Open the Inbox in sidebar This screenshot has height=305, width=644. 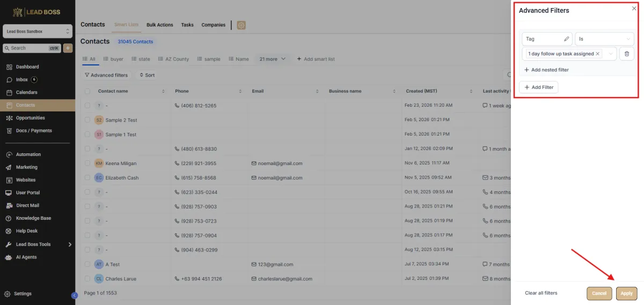click(x=21, y=79)
